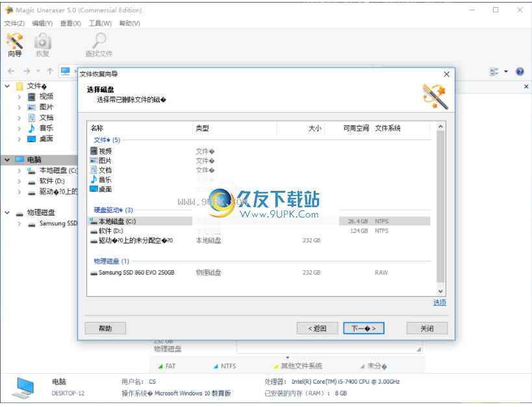Open the 查看(X) menu
This screenshot has width=532, height=407.
point(71,23)
